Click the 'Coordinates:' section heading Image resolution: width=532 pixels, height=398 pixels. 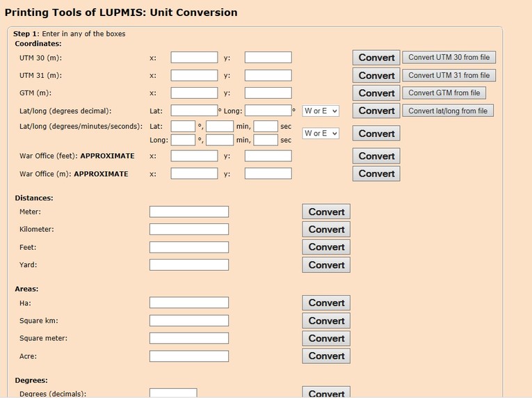(x=38, y=43)
